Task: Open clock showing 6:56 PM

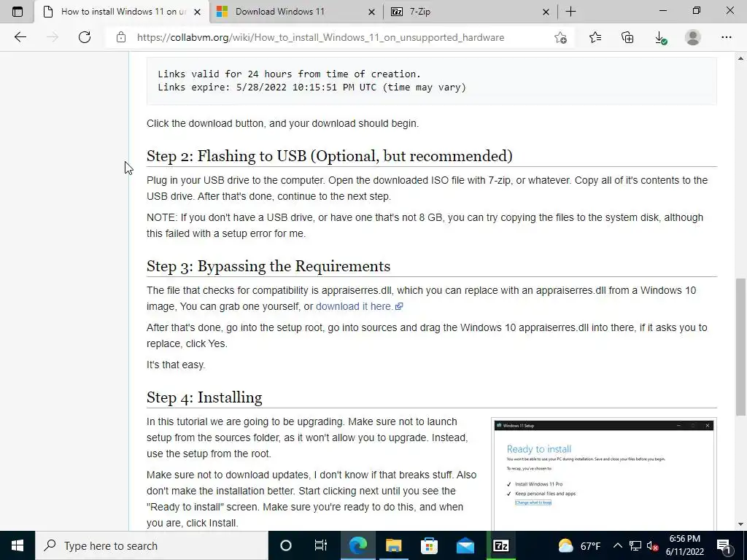Action: coord(684,545)
